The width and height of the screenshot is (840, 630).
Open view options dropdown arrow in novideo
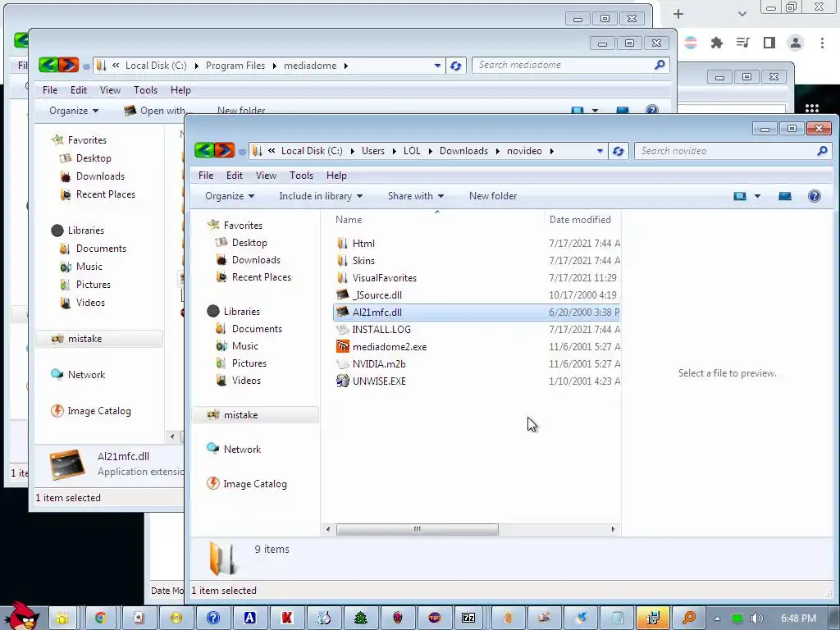[757, 196]
